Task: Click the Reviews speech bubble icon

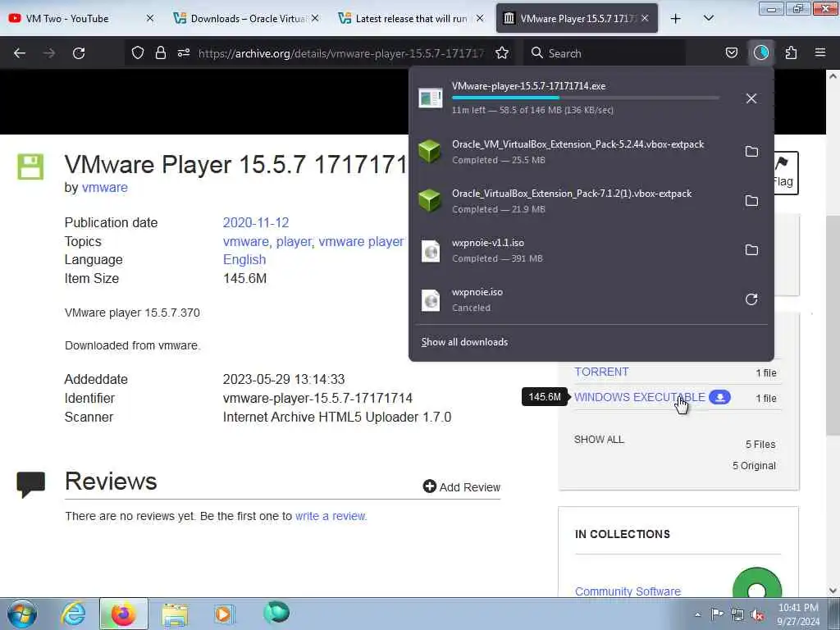Action: [30, 484]
